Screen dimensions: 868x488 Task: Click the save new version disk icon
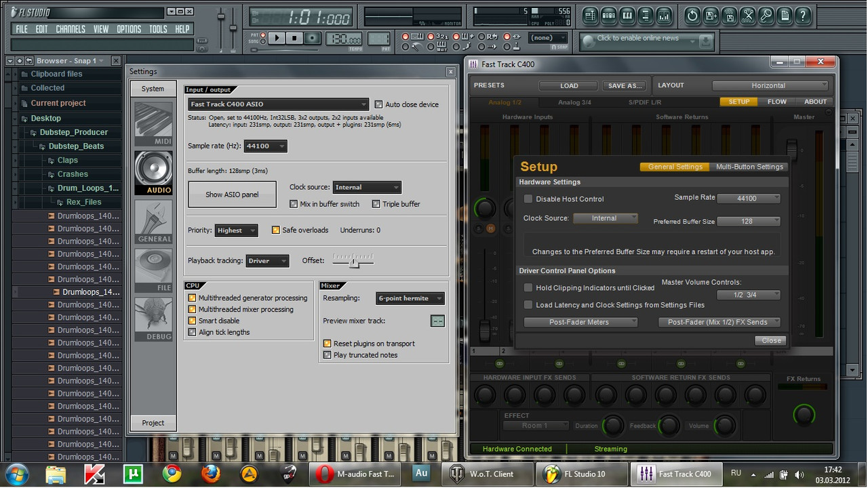[x=711, y=16]
